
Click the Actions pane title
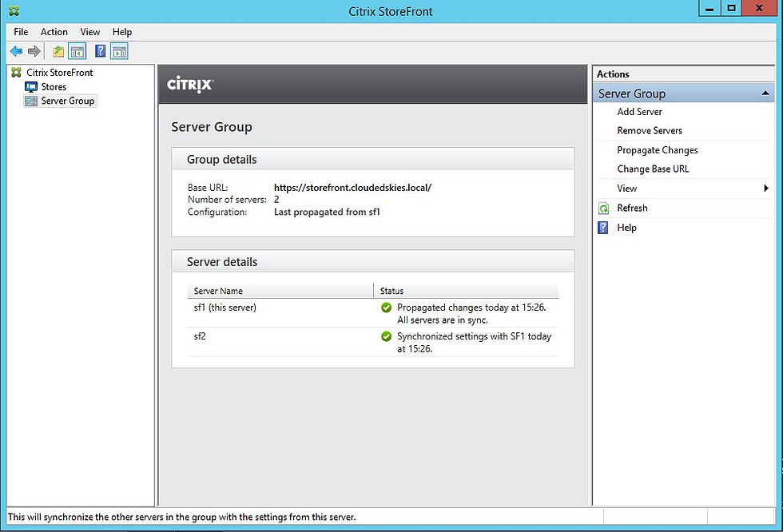pos(613,73)
